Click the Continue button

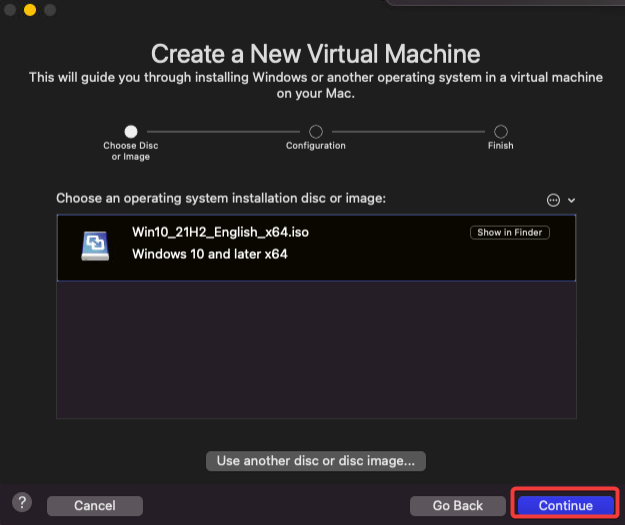point(565,505)
